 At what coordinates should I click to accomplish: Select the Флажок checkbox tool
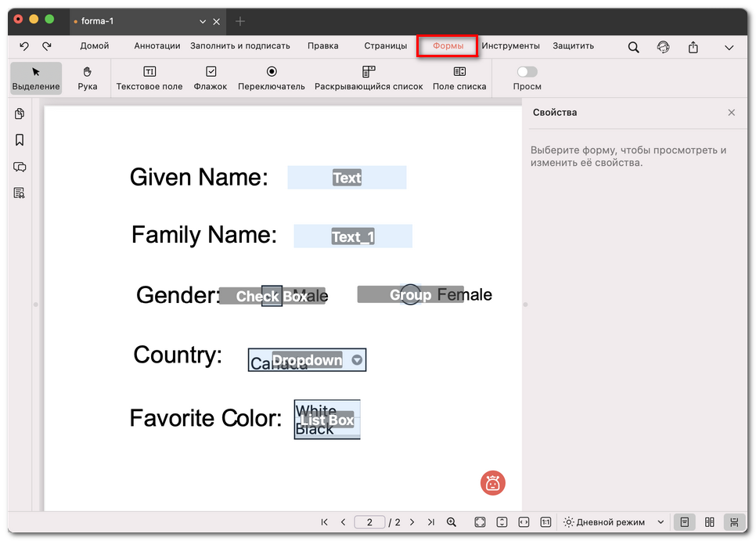[x=211, y=78]
